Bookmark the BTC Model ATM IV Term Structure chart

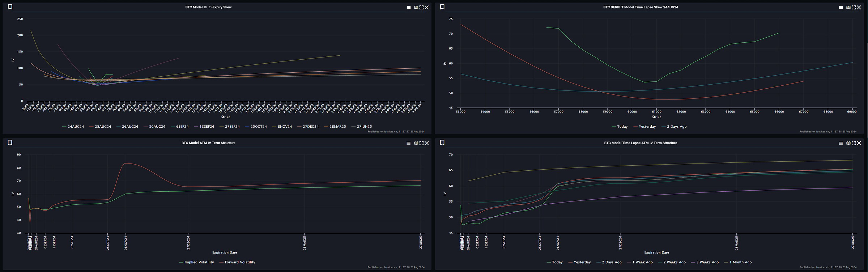click(10, 143)
